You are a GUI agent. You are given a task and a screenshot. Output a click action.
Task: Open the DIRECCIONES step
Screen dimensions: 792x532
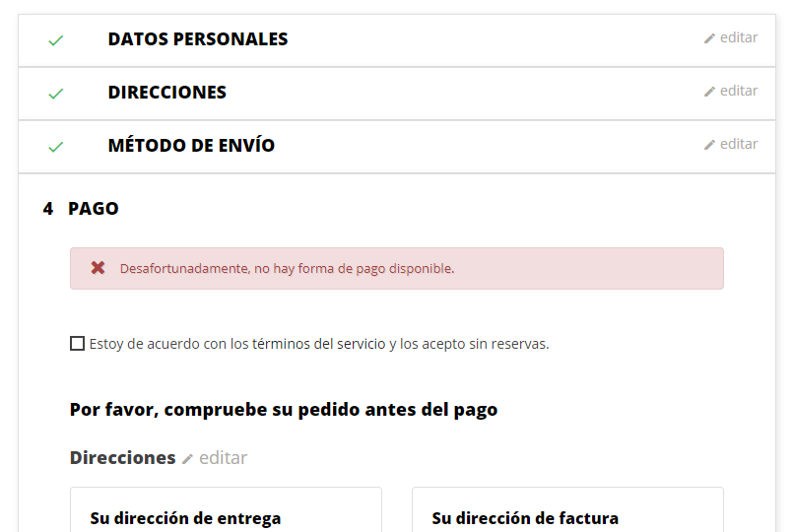tap(166, 93)
